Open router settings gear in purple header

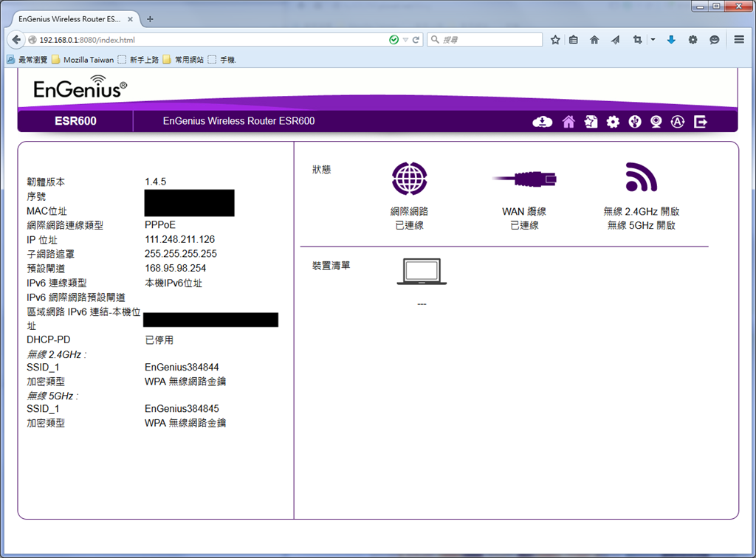pyautogui.click(x=613, y=122)
